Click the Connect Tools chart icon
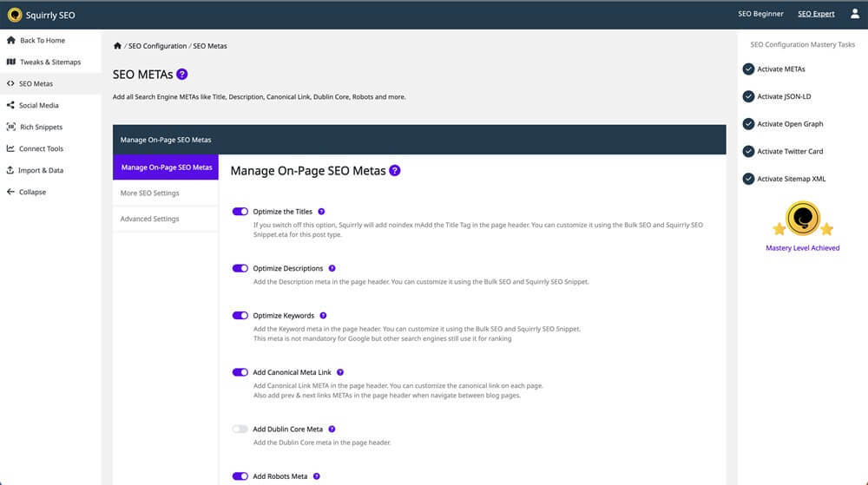 pyautogui.click(x=10, y=148)
